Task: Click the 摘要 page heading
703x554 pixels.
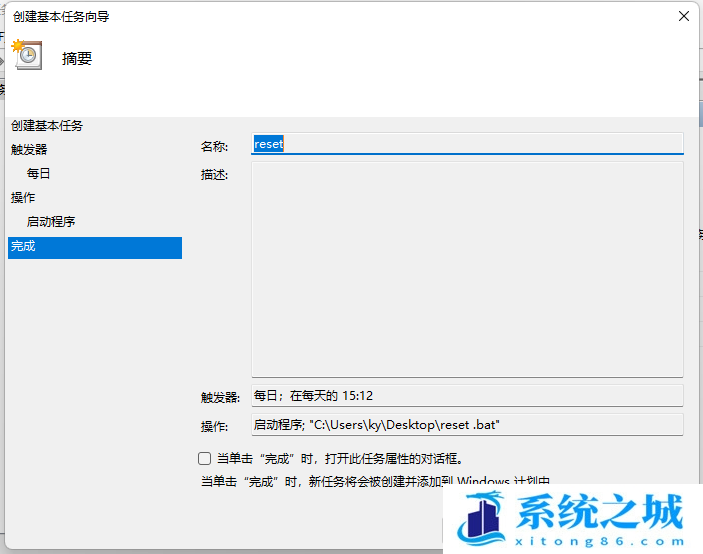Action: [x=77, y=58]
